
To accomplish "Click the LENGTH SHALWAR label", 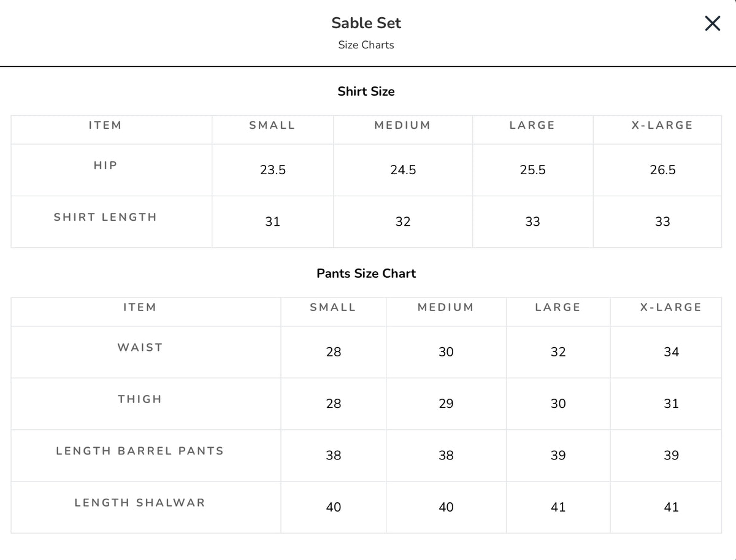I will click(x=140, y=503).
